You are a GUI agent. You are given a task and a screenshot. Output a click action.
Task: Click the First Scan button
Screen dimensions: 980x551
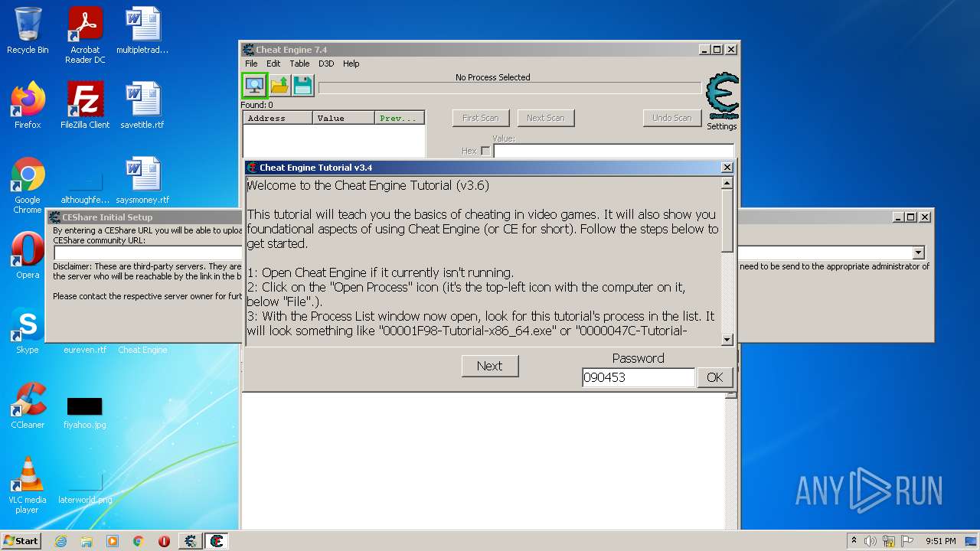480,118
